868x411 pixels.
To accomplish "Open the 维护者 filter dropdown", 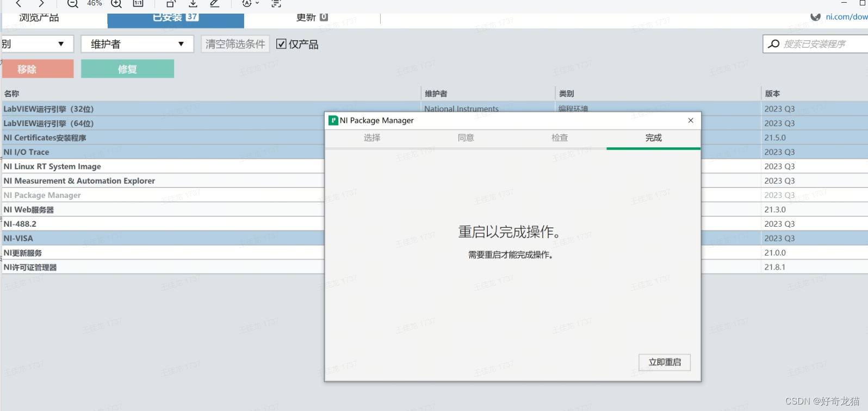I will point(137,44).
